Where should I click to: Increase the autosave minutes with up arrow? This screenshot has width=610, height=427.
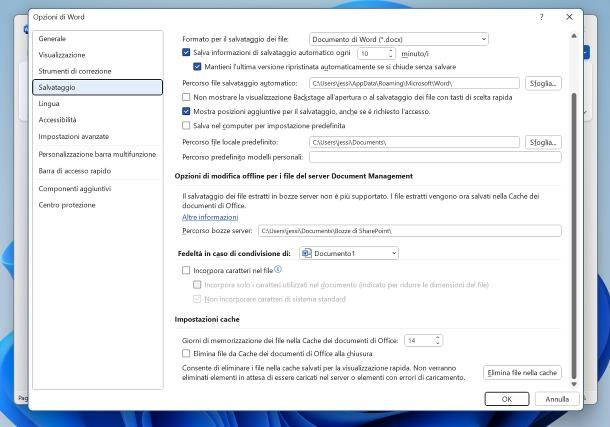pyautogui.click(x=391, y=51)
